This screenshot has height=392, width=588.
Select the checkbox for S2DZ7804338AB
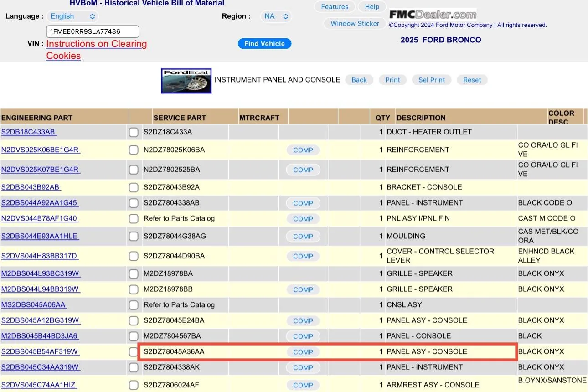coord(134,203)
